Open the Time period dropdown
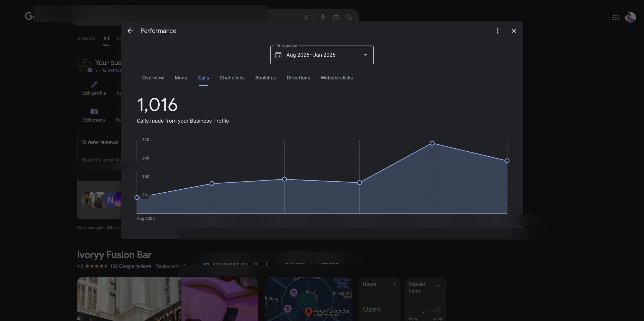The height and width of the screenshot is (321, 644). (322, 55)
